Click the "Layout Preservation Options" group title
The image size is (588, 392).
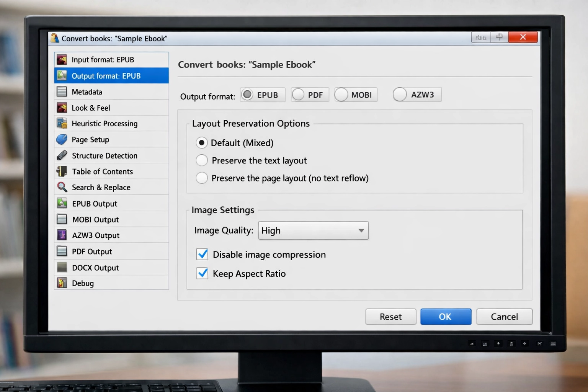tap(251, 124)
